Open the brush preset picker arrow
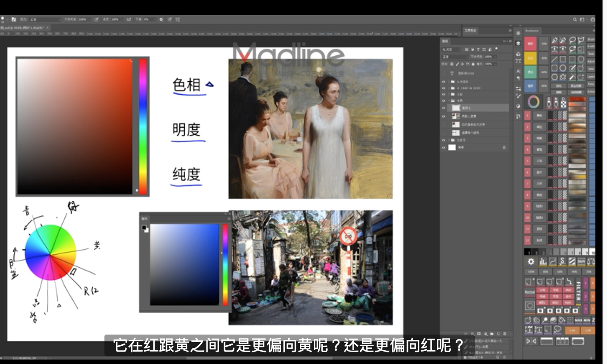 click(x=8, y=20)
